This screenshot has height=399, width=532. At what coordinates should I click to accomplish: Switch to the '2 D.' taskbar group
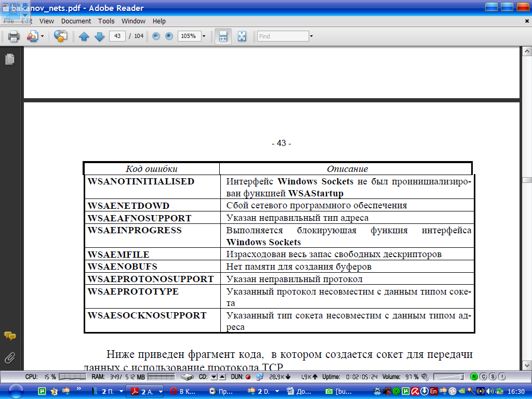(259, 391)
